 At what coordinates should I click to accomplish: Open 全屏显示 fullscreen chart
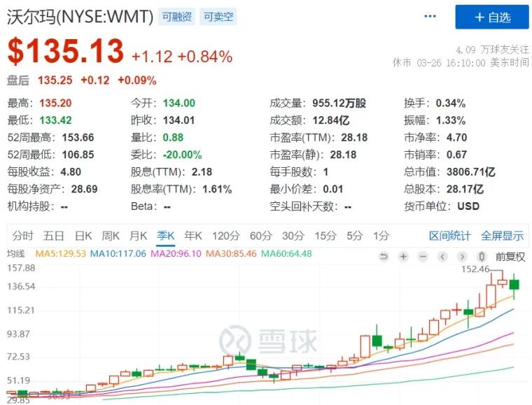tap(502, 236)
